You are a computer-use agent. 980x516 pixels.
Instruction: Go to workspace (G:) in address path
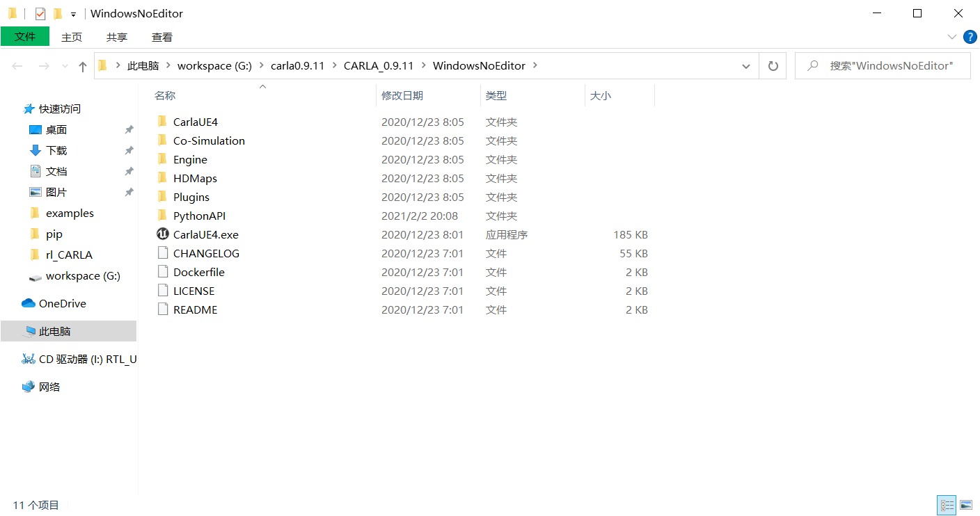[214, 65]
